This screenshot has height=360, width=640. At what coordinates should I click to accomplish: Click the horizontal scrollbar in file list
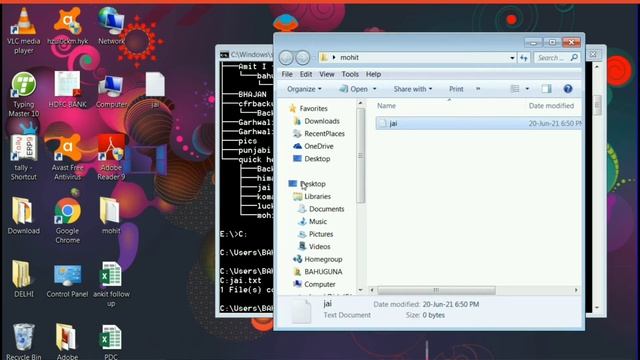[436, 290]
